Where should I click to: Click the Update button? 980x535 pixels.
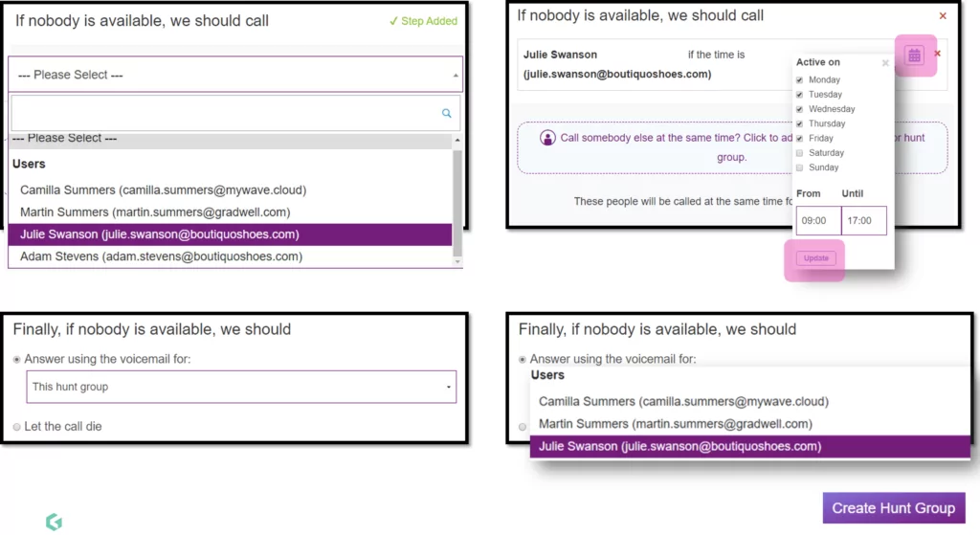coord(815,258)
